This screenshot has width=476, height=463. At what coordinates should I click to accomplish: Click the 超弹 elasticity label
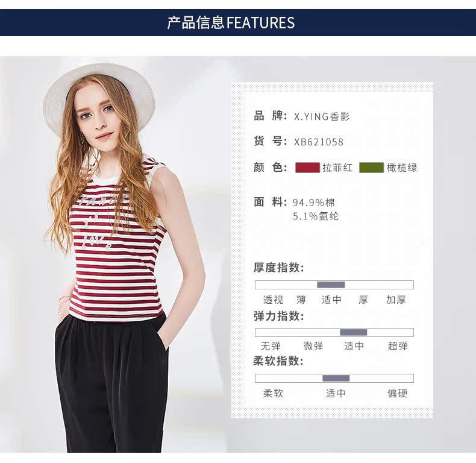[x=398, y=346]
